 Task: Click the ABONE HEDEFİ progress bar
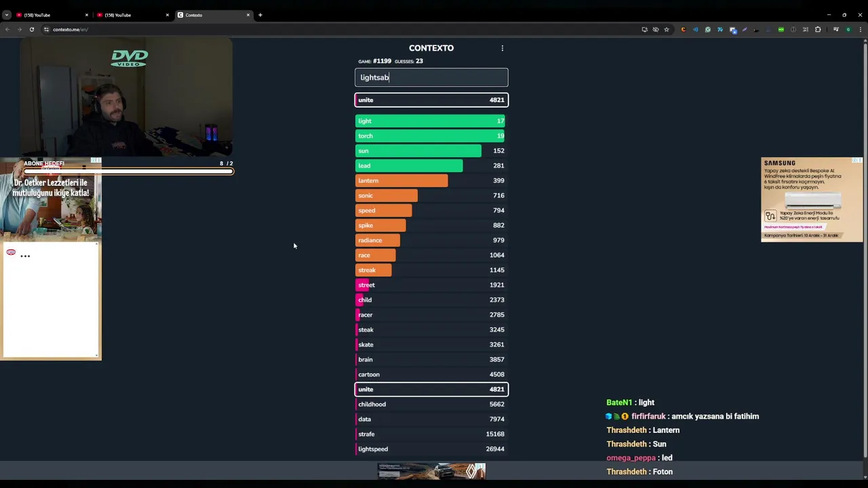pos(128,171)
